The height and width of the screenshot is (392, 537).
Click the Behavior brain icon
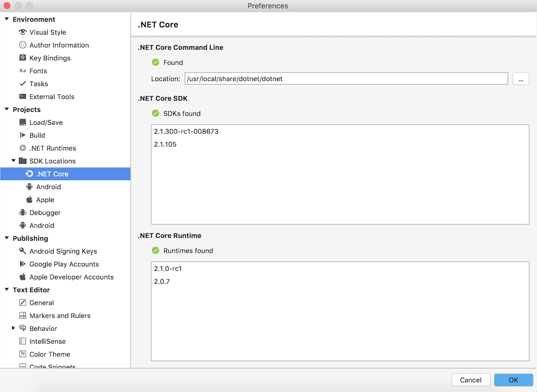22,328
